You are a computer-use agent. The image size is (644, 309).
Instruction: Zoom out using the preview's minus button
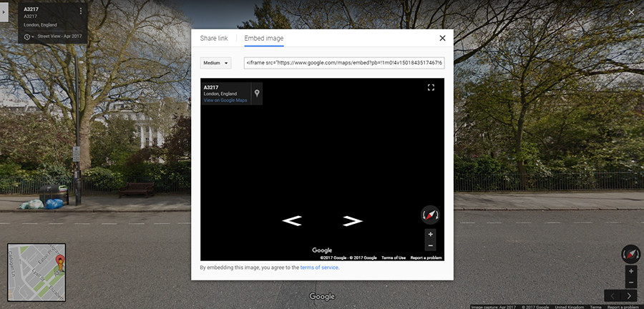tap(431, 245)
